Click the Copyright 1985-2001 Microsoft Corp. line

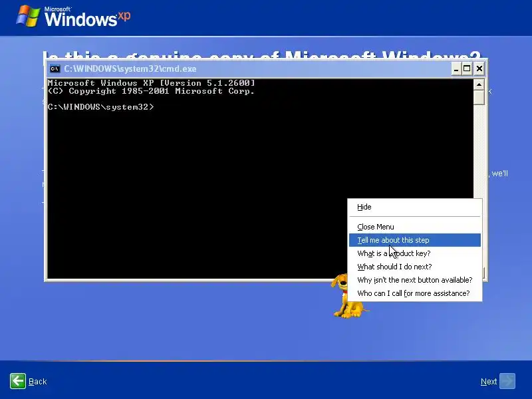[152, 91]
